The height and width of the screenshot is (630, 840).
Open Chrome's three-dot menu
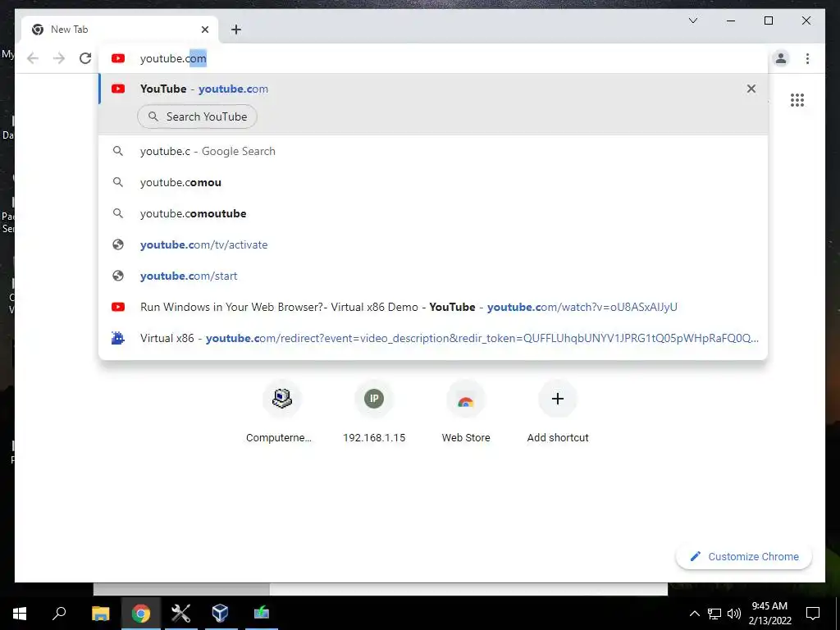[807, 58]
